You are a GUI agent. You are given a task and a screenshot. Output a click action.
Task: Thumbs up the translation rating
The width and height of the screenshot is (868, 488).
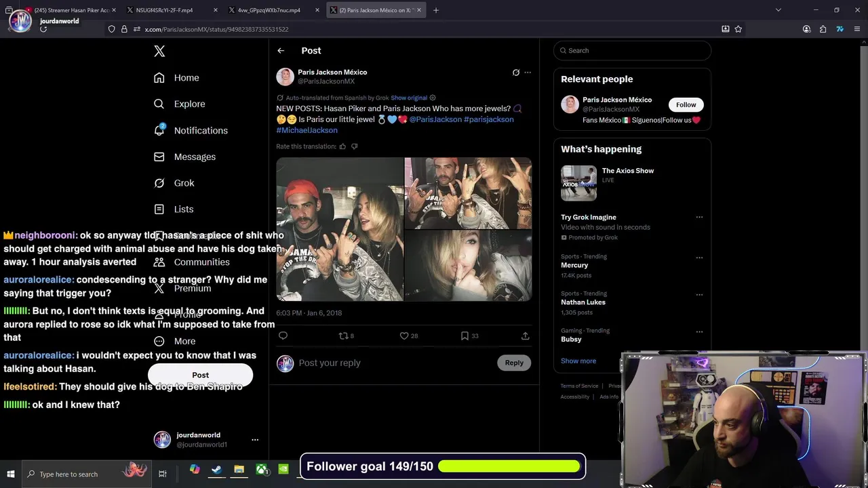[342, 146]
